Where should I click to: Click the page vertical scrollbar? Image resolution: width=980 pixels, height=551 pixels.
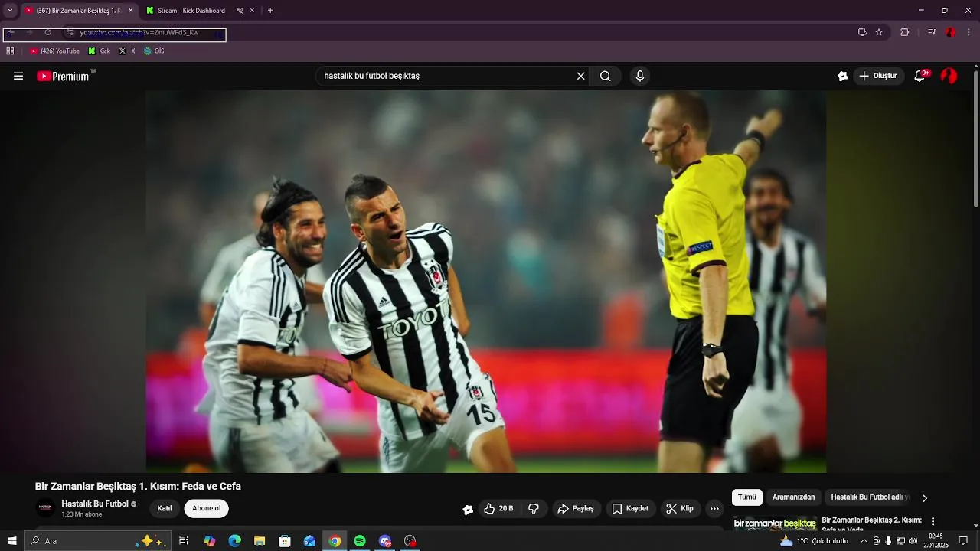pyautogui.click(x=975, y=138)
